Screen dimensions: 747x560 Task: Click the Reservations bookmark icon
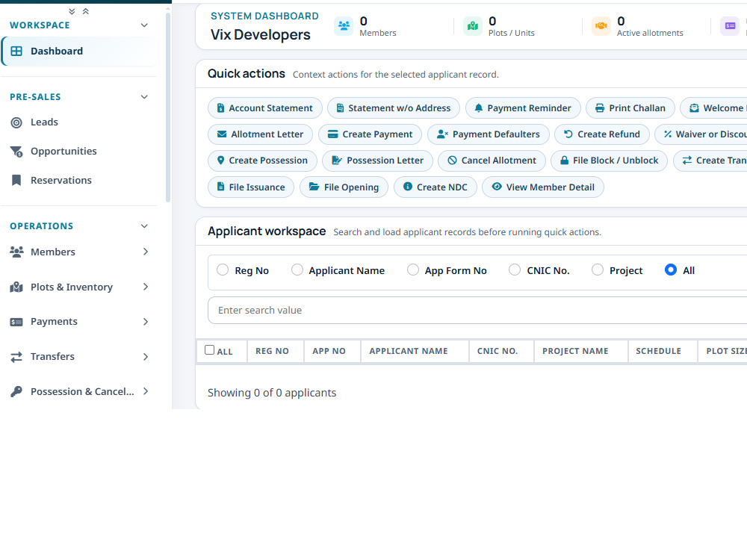pyautogui.click(x=16, y=181)
